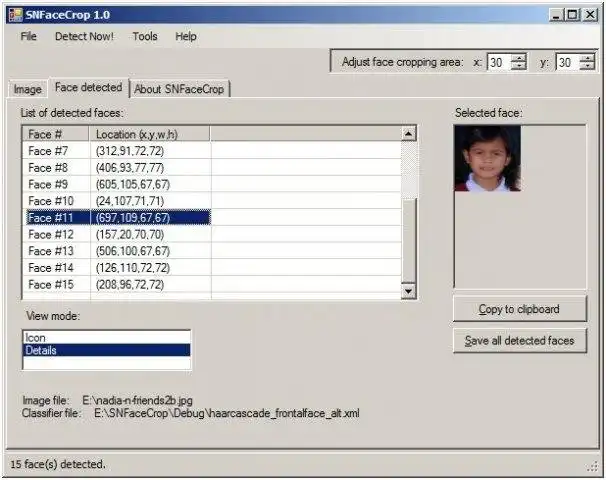The image size is (606, 480).
Task: Increase the x cropping value with up arrow
Action: [x=518, y=58]
